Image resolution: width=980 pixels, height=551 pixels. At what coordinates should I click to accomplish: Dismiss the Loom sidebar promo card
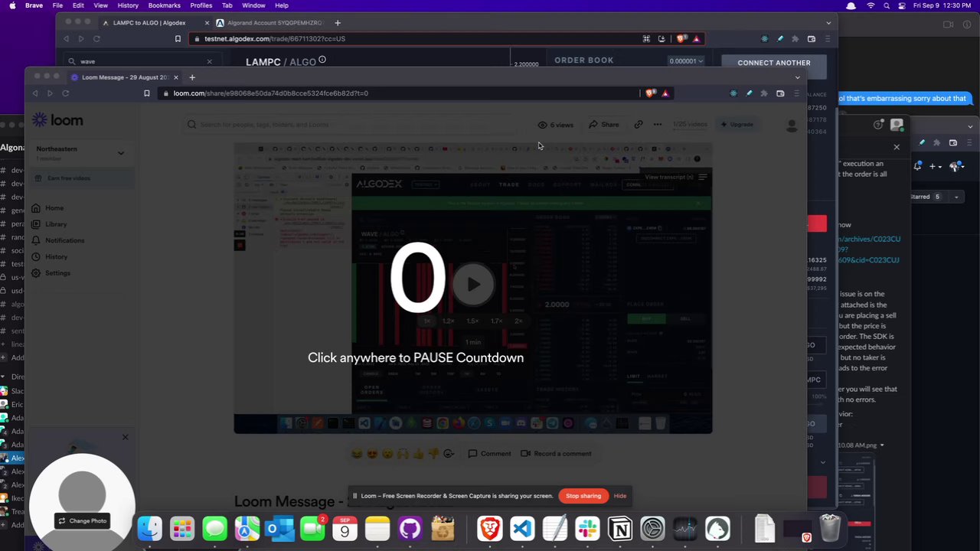tap(126, 437)
